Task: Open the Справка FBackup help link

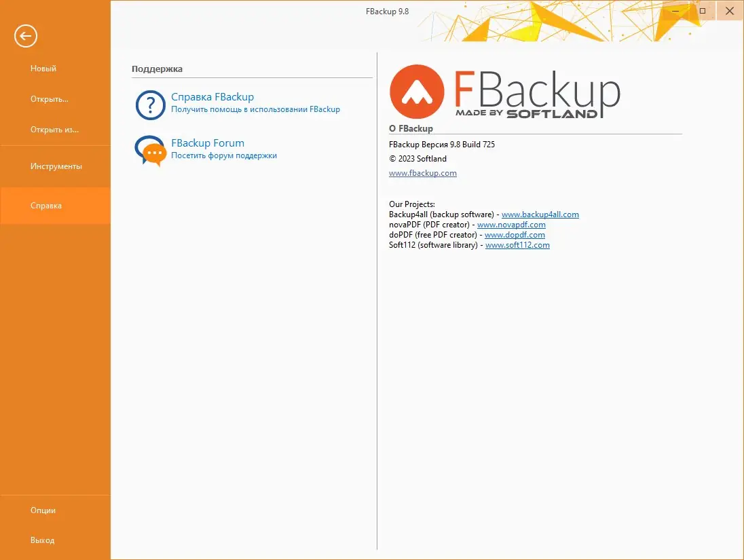Action: pyautogui.click(x=212, y=97)
